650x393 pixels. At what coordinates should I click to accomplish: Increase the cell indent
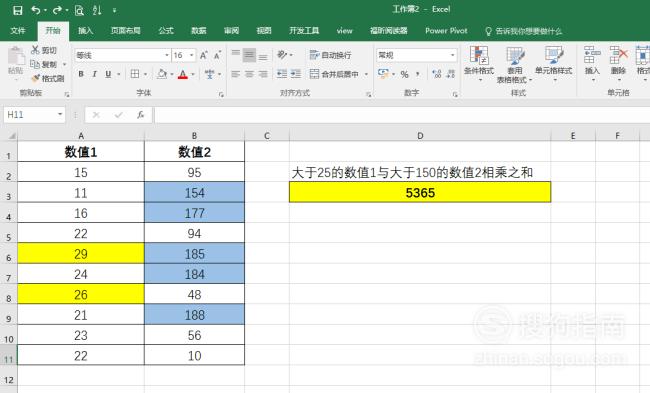pos(296,74)
